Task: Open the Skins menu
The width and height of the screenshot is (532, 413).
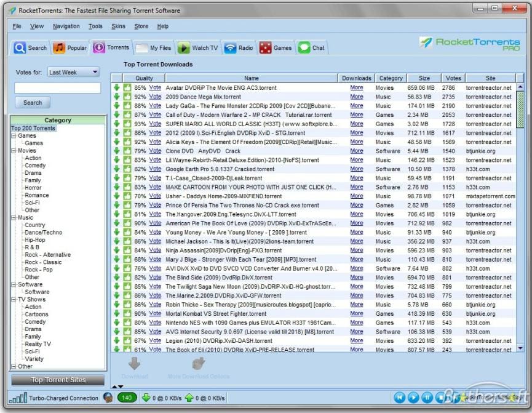Action: (119, 26)
